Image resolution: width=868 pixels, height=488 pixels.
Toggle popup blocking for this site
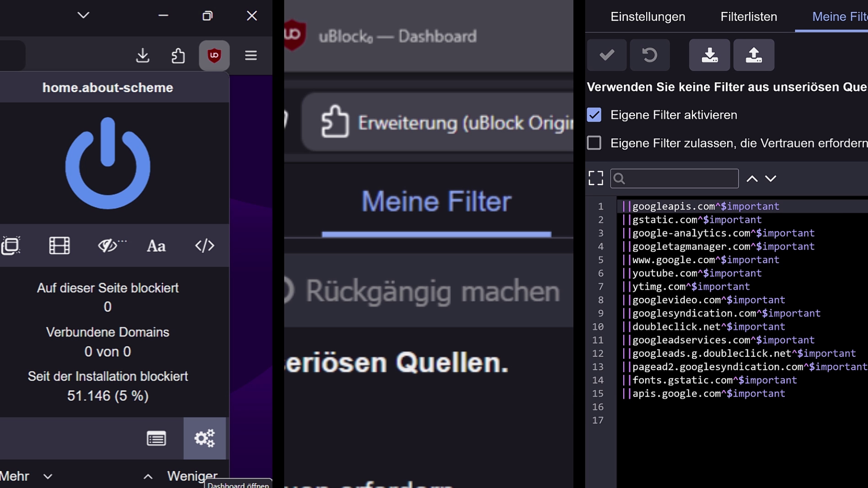click(11, 245)
